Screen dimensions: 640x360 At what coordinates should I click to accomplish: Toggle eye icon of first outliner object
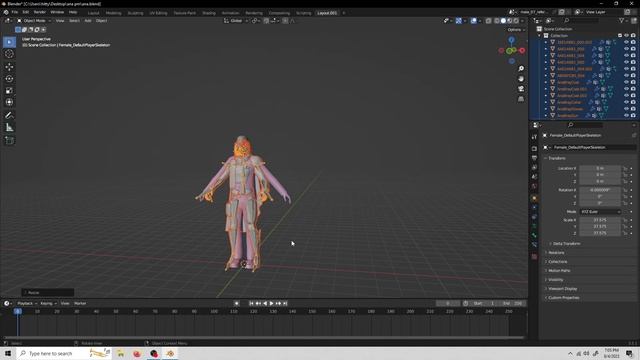click(x=627, y=42)
